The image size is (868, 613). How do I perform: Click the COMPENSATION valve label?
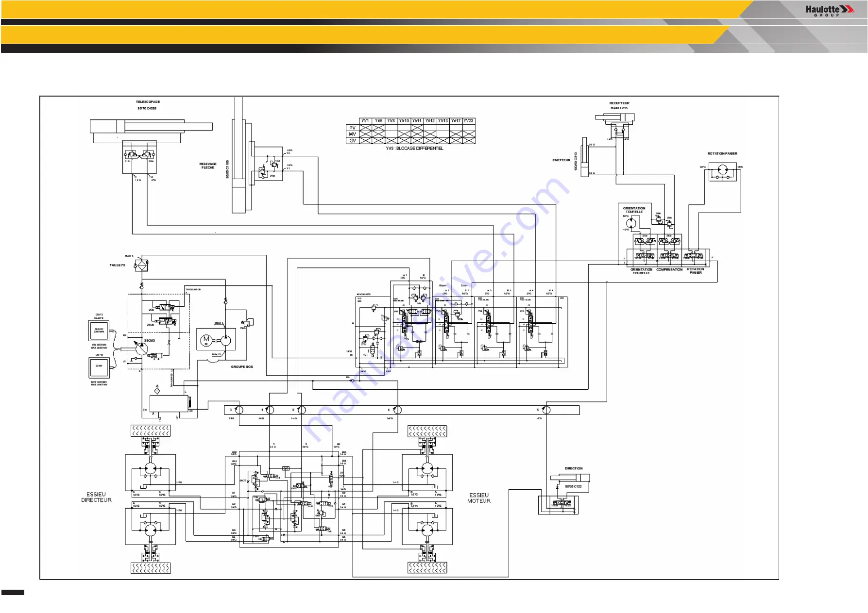point(669,269)
